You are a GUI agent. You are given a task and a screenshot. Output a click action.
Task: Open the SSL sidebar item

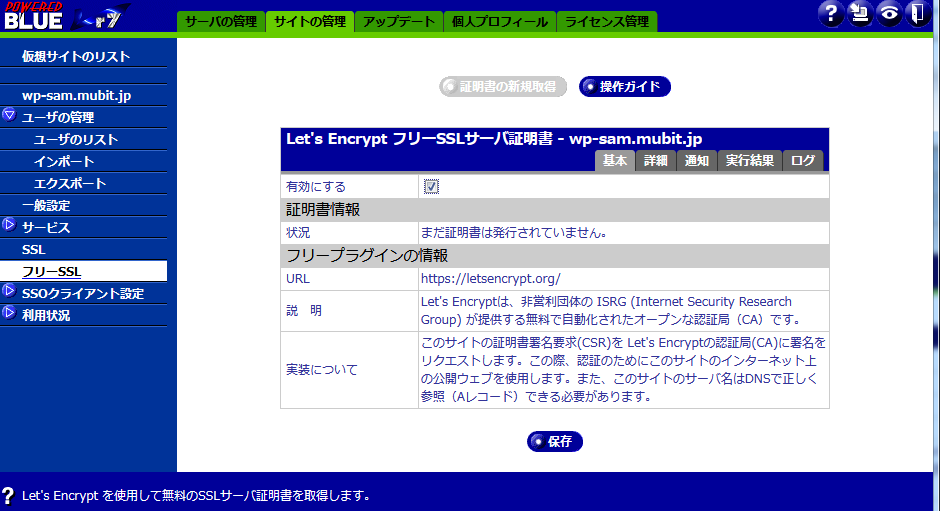pos(34,250)
